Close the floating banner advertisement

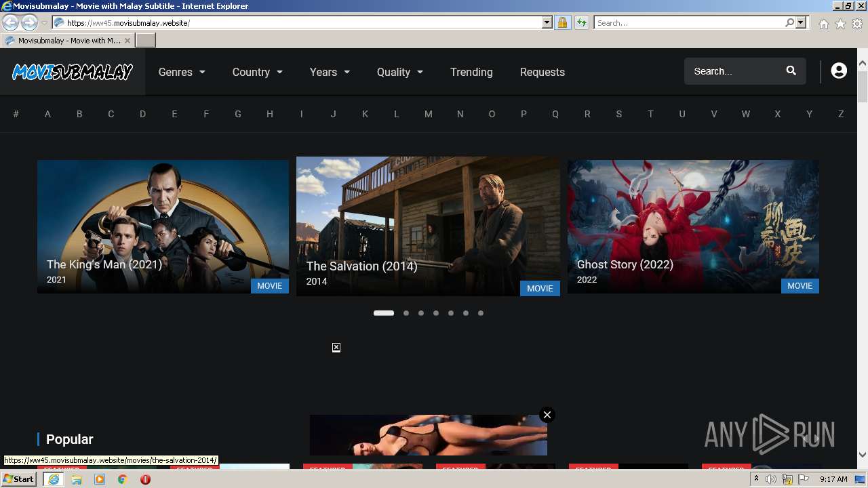(547, 415)
